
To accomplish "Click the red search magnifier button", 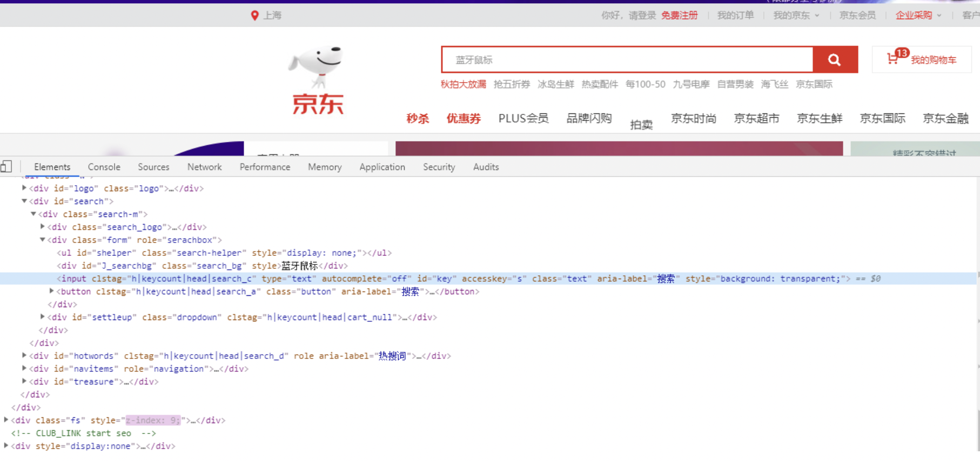I will click(x=835, y=59).
